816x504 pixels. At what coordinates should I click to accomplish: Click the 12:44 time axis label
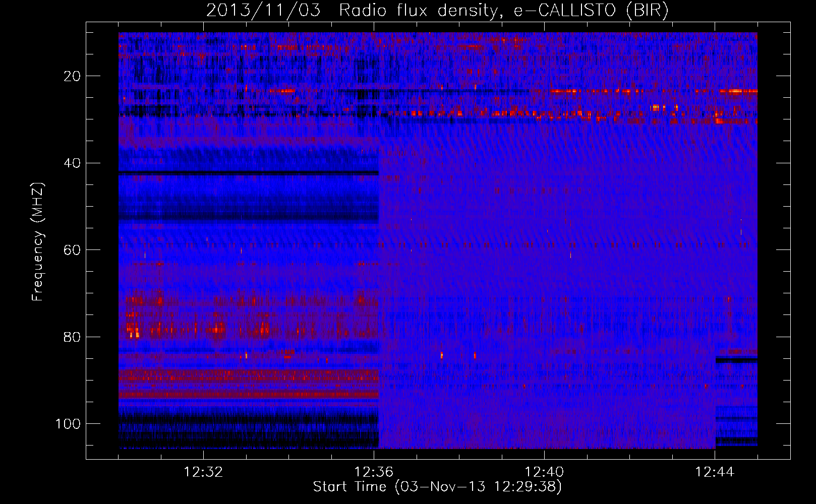coord(715,472)
